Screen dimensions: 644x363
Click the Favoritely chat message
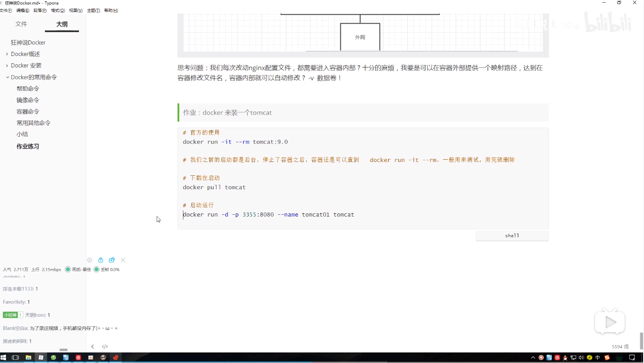point(17,302)
